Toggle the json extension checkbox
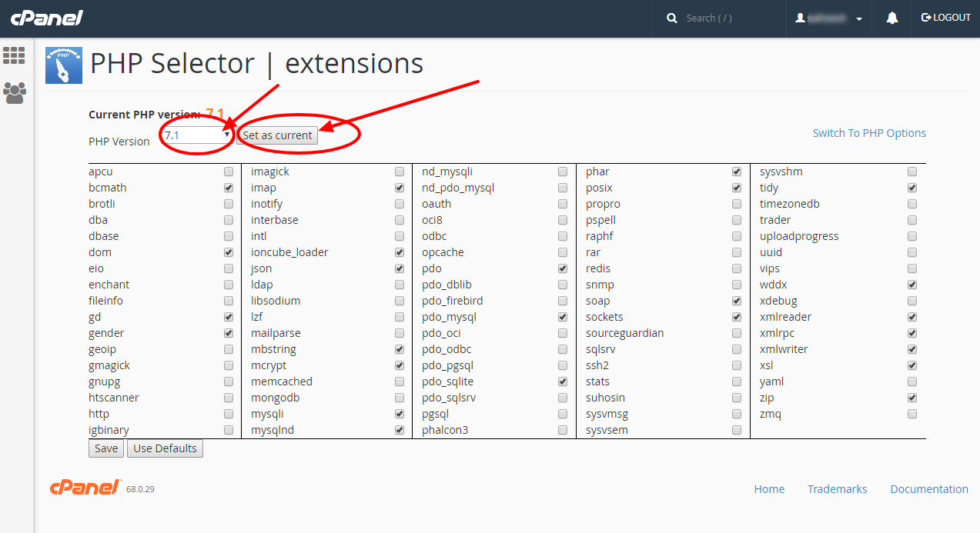The height and width of the screenshot is (533, 980). [400, 268]
